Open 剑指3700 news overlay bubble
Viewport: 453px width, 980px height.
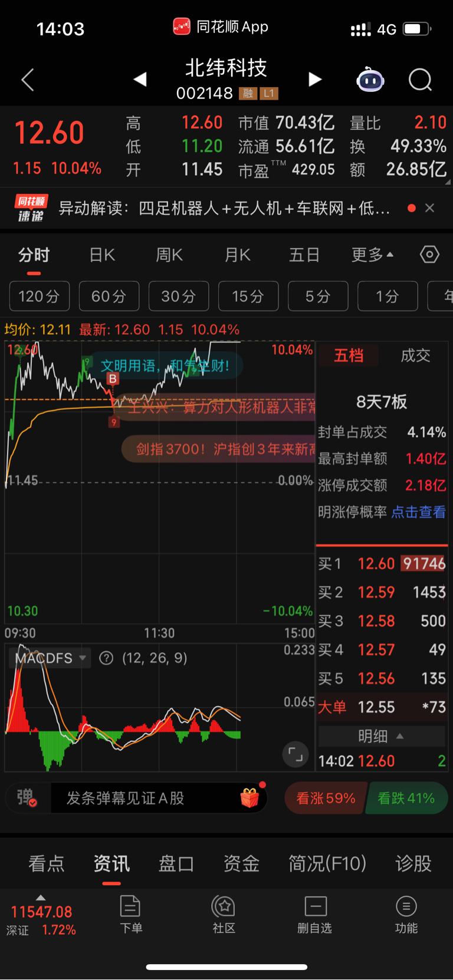219,449
